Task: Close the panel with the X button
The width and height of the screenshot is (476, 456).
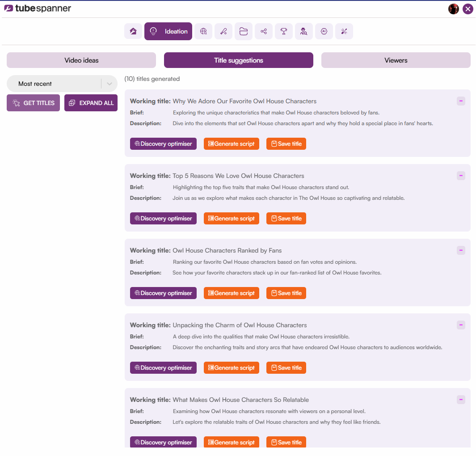Action: tap(468, 9)
